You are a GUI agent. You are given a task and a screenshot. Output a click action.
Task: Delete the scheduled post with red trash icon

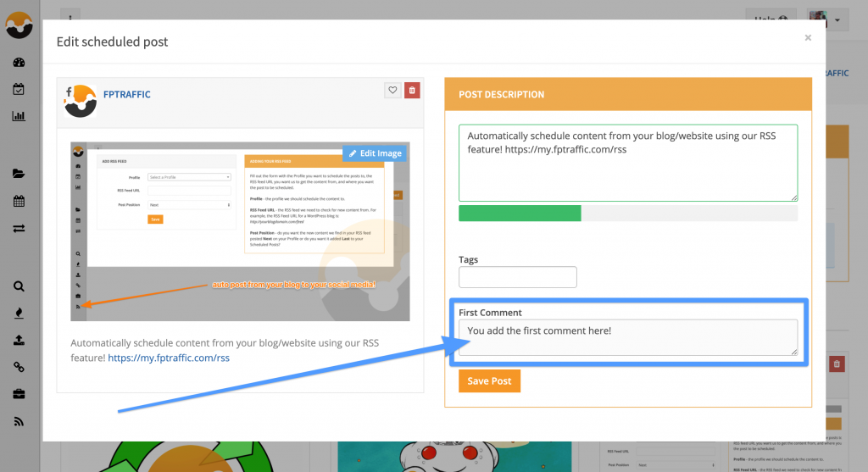pos(412,90)
